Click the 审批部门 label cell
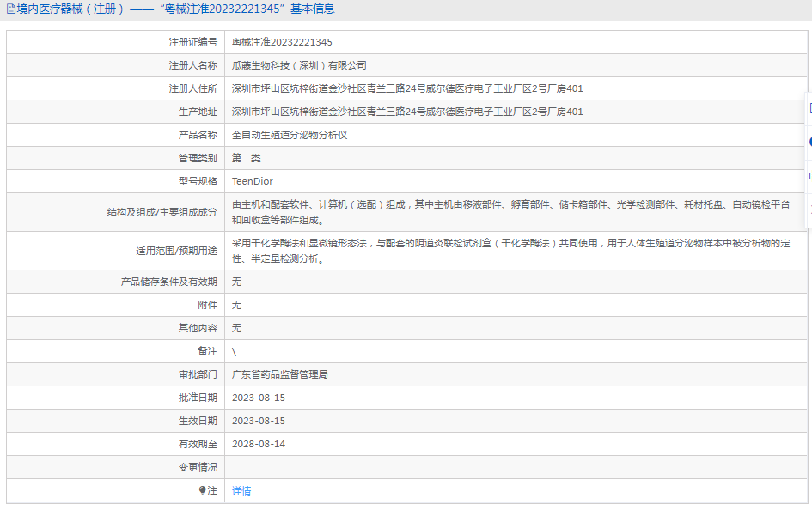 point(115,374)
